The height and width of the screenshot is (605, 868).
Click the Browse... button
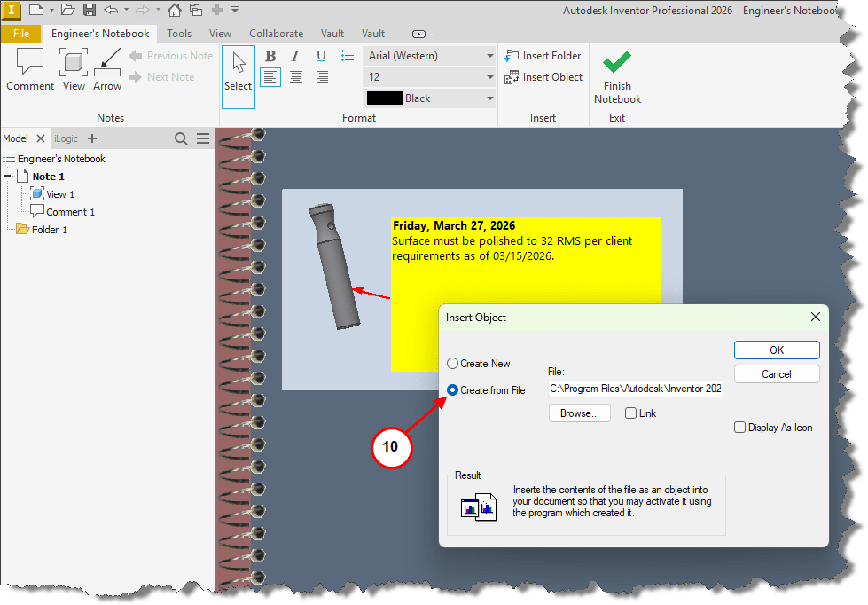click(x=580, y=413)
